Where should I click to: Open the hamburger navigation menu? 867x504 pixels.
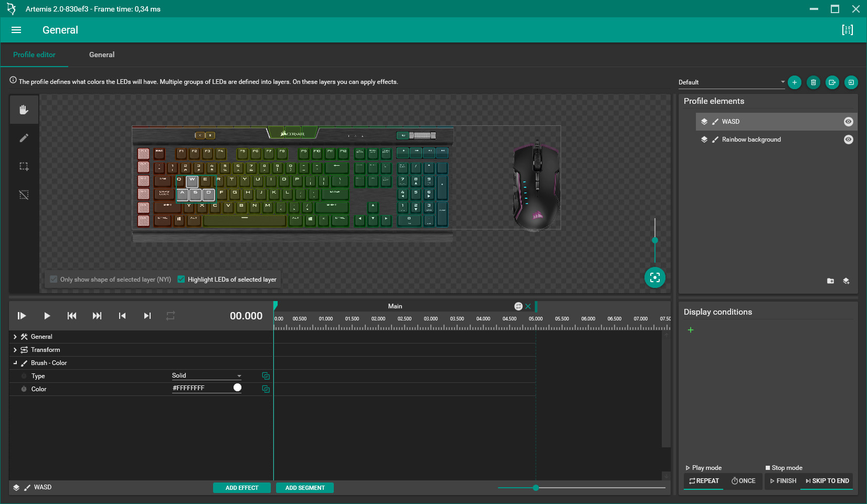(x=16, y=30)
